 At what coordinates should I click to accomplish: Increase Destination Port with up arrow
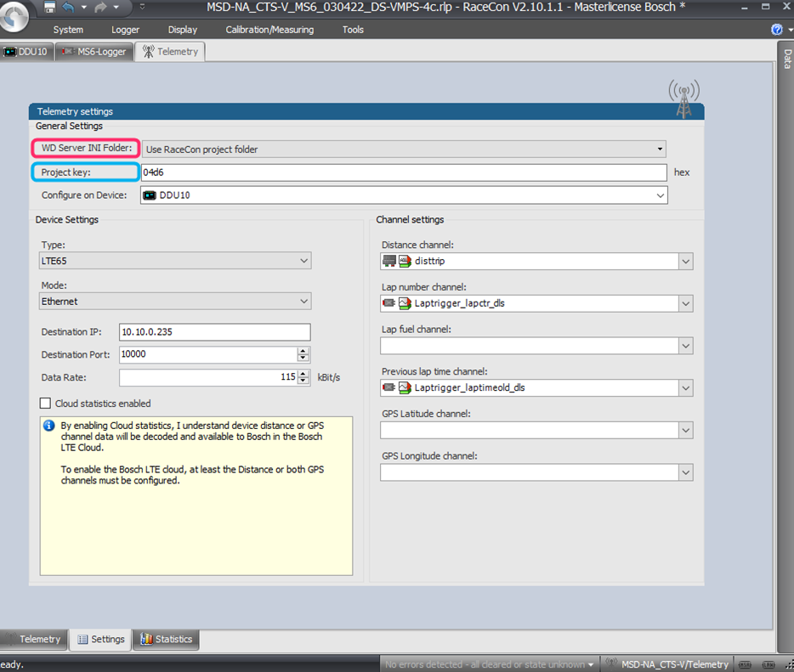[x=303, y=351]
